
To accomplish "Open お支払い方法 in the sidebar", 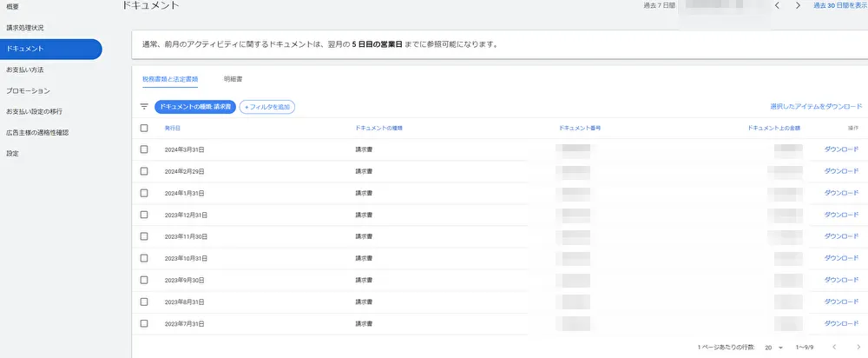I will coord(25,70).
